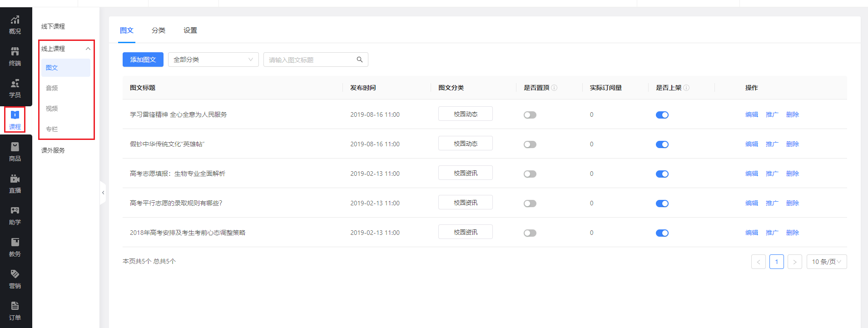Open the 全部分类 category dropdown
This screenshot has width=868, height=328.
(x=213, y=60)
